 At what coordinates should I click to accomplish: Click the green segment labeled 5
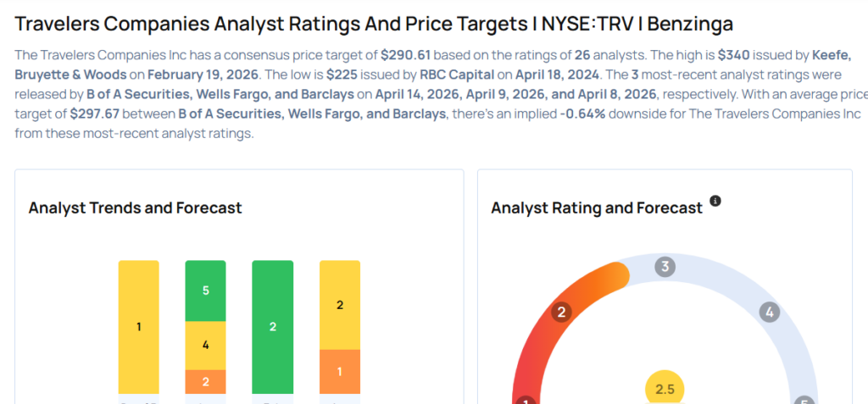click(205, 291)
